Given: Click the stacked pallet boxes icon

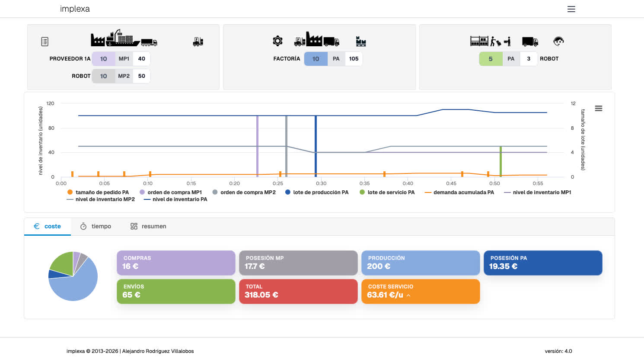Looking at the screenshot, I should click(360, 42).
